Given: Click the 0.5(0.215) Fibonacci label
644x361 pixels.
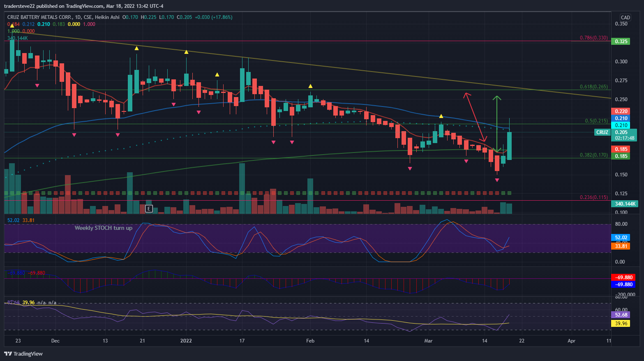Looking at the screenshot, I should tap(596, 121).
